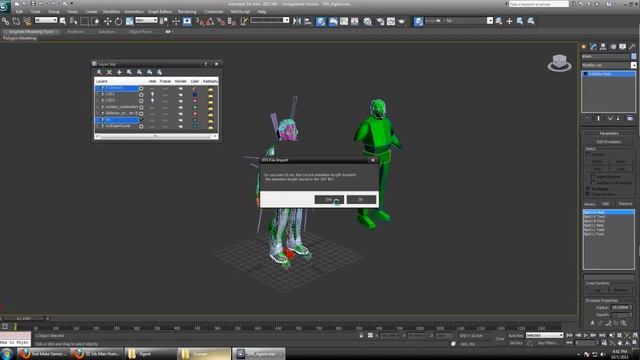The image size is (640, 360).
Task: Open the Edit menu
Action: (19, 11)
